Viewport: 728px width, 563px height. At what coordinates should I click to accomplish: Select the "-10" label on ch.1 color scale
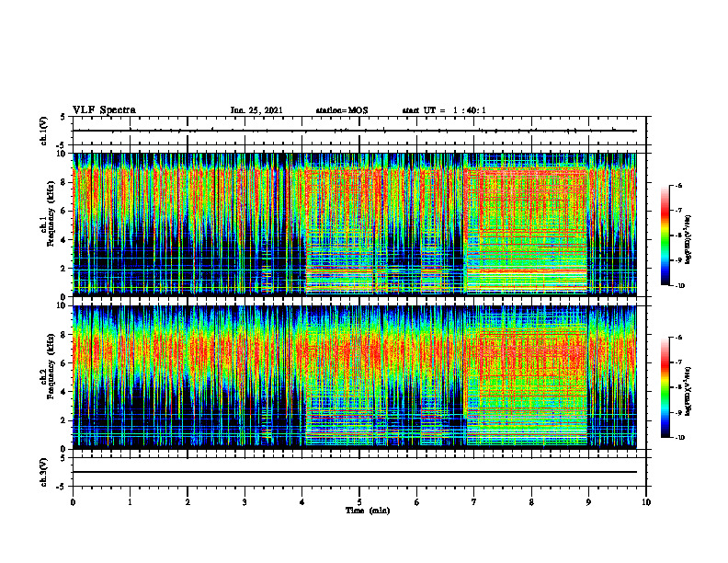click(679, 285)
